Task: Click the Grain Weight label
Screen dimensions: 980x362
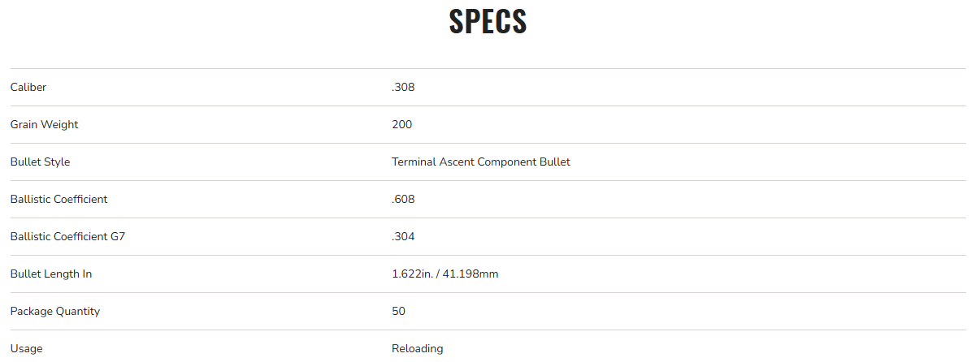Action: click(45, 124)
